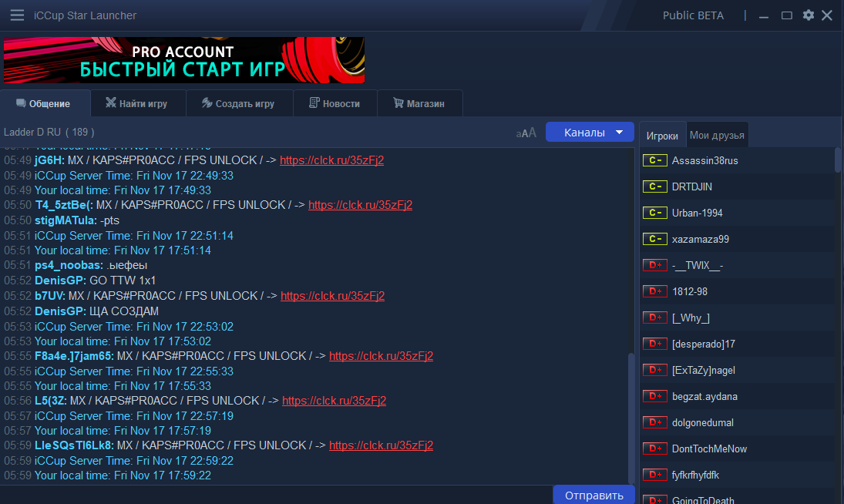Click nickname T4_5ztBe( in chat
This screenshot has height=504, width=844.
point(64,205)
